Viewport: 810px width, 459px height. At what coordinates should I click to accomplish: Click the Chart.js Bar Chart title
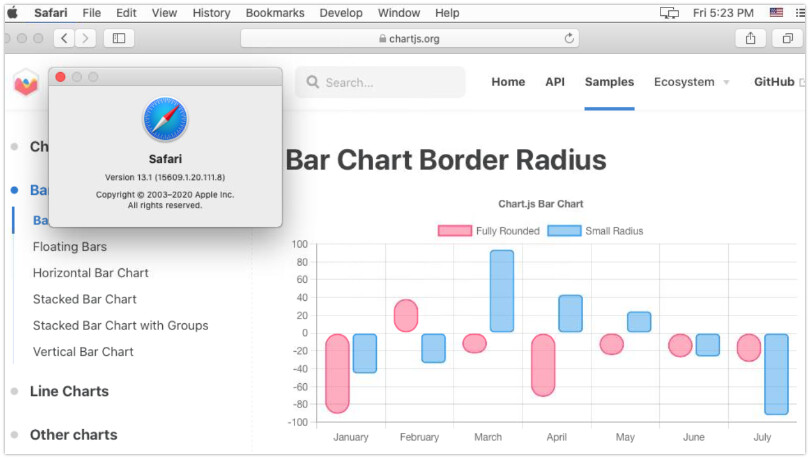pyautogui.click(x=540, y=204)
